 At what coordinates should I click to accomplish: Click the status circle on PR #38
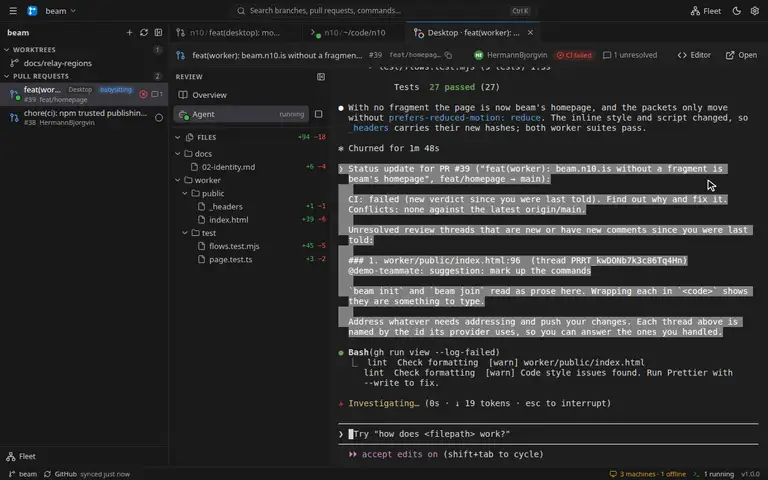pyautogui.click(x=159, y=117)
